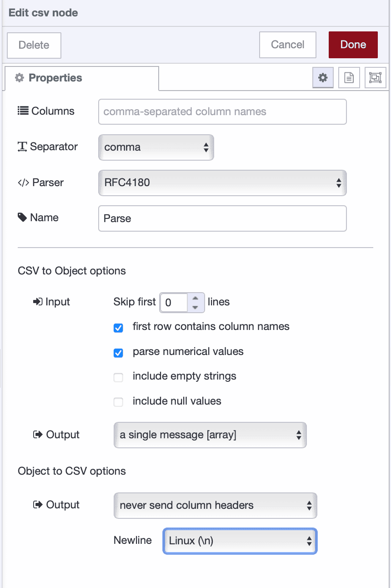Open the Newline dropdown
Viewport: 391px width, 588px height.
(240, 541)
